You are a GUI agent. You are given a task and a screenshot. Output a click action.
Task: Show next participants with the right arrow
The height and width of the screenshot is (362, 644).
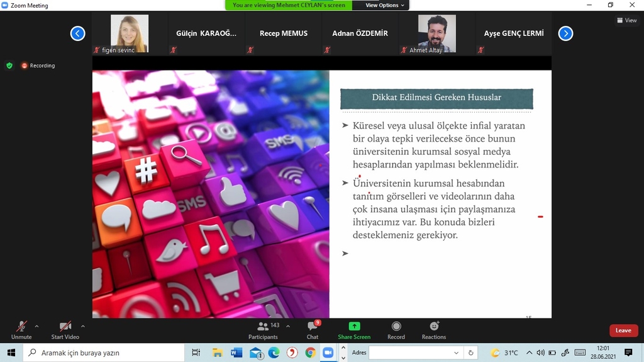coord(565,33)
